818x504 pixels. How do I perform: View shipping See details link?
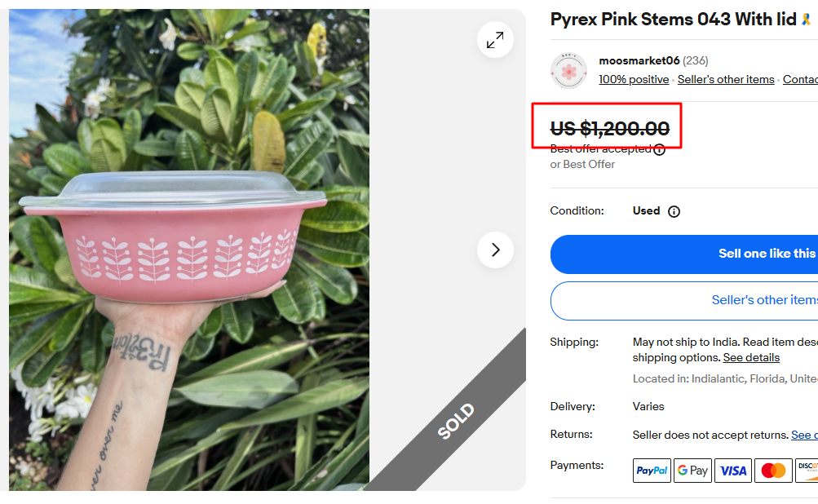tap(750, 357)
